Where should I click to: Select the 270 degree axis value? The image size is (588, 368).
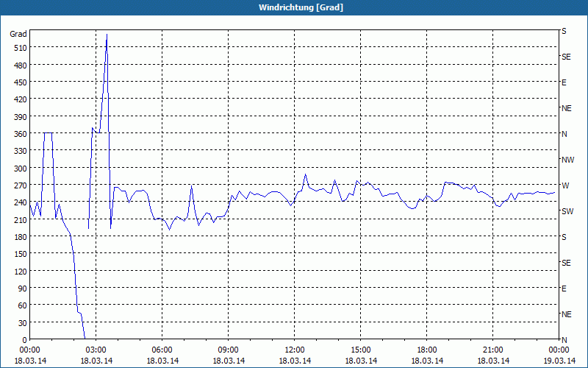pyautogui.click(x=21, y=185)
